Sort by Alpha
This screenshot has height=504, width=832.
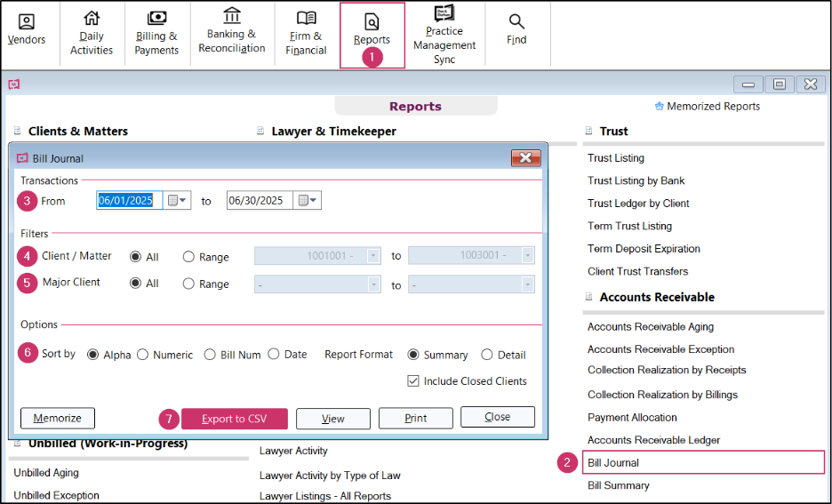click(92, 355)
